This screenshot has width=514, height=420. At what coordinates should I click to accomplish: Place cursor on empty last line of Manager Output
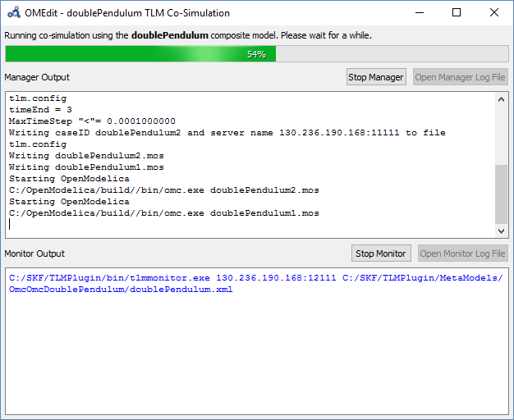(x=164, y=225)
